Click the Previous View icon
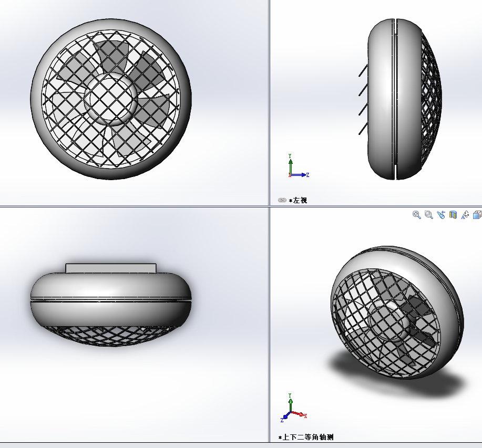482x448 pixels. [x=441, y=215]
